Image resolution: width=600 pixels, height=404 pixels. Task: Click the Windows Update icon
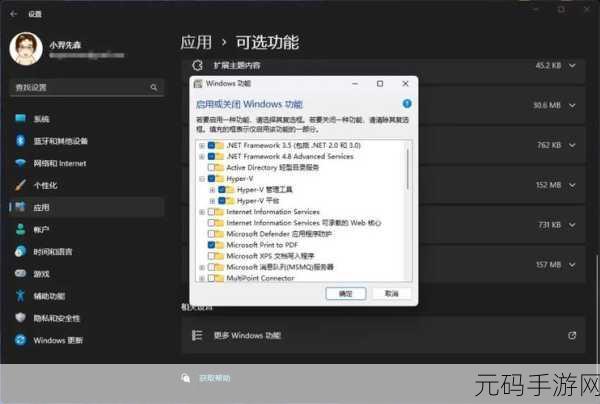(20, 340)
